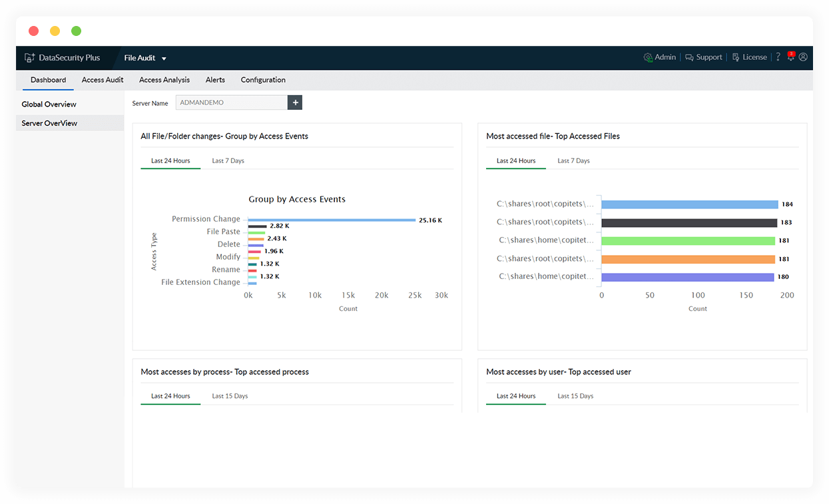Select Last 24 Hours in File/Folder changes
This screenshot has height=504, width=829.
click(x=170, y=160)
